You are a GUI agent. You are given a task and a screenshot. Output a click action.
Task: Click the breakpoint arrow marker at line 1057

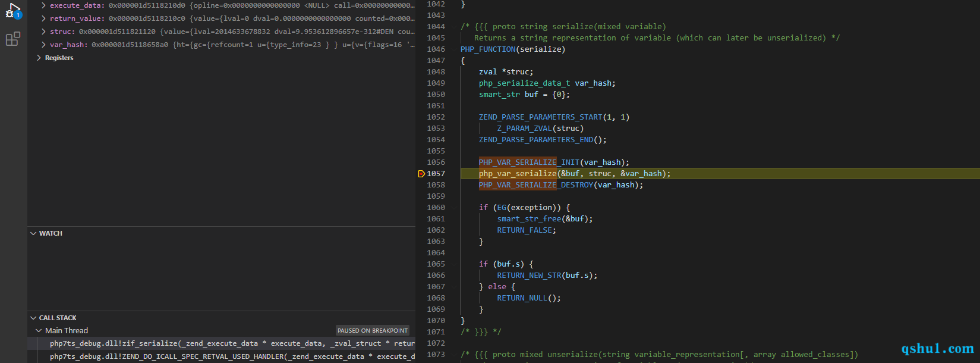[x=421, y=174]
